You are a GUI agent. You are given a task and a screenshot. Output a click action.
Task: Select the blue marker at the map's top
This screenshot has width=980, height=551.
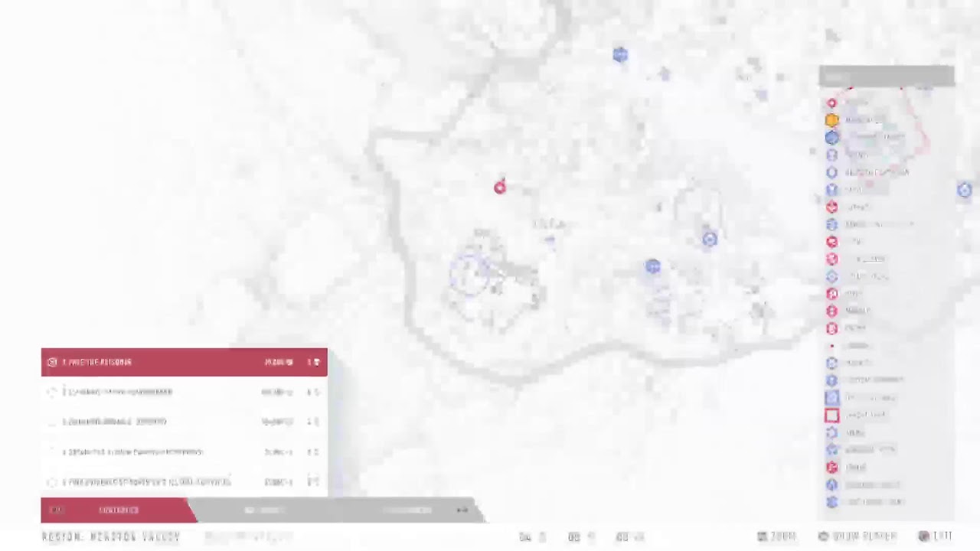coord(620,54)
